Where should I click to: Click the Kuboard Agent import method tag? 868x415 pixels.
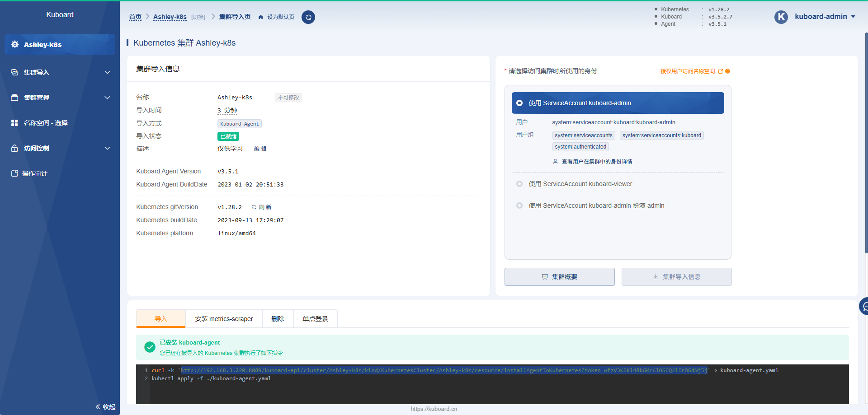[240, 124]
